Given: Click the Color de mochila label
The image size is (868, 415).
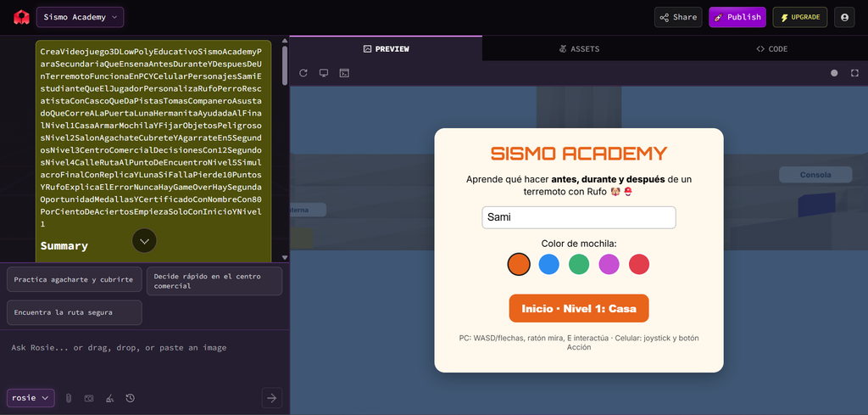Looking at the screenshot, I should [x=579, y=244].
